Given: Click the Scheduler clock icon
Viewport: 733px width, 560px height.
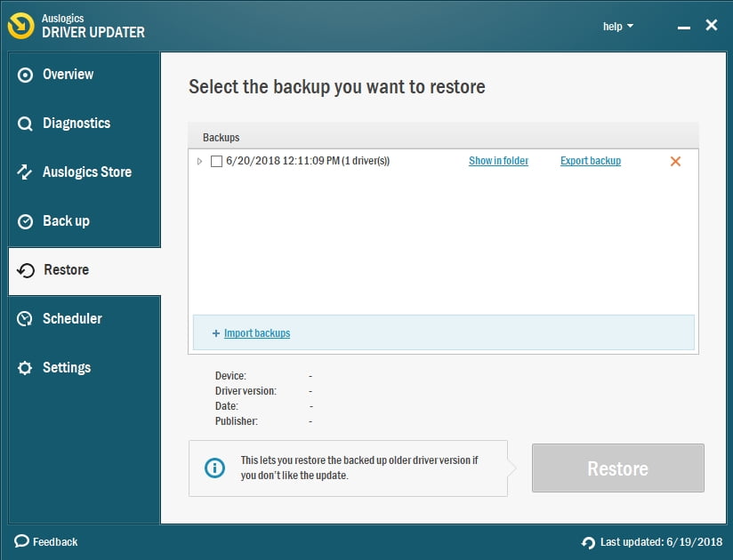Looking at the screenshot, I should (25, 319).
